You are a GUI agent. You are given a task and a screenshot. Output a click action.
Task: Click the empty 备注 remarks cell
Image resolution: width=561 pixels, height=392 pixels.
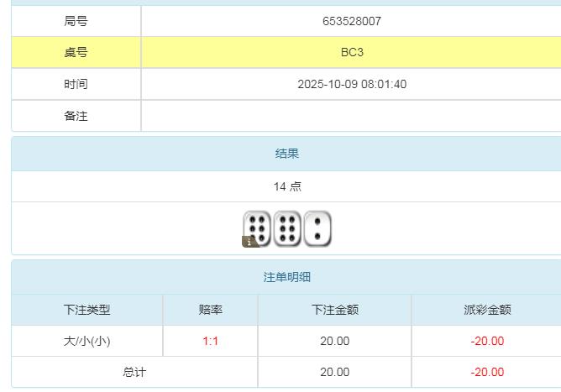[352, 116]
